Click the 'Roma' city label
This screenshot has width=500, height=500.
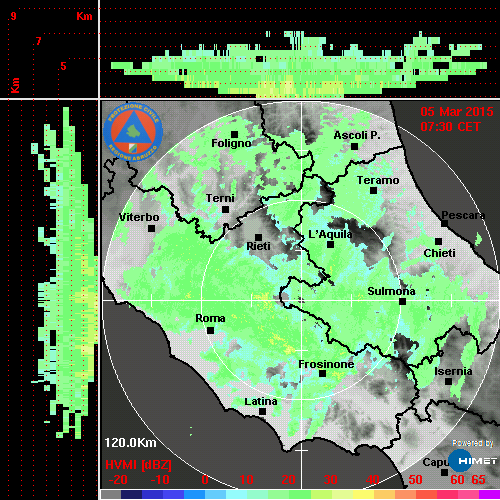[210, 318]
